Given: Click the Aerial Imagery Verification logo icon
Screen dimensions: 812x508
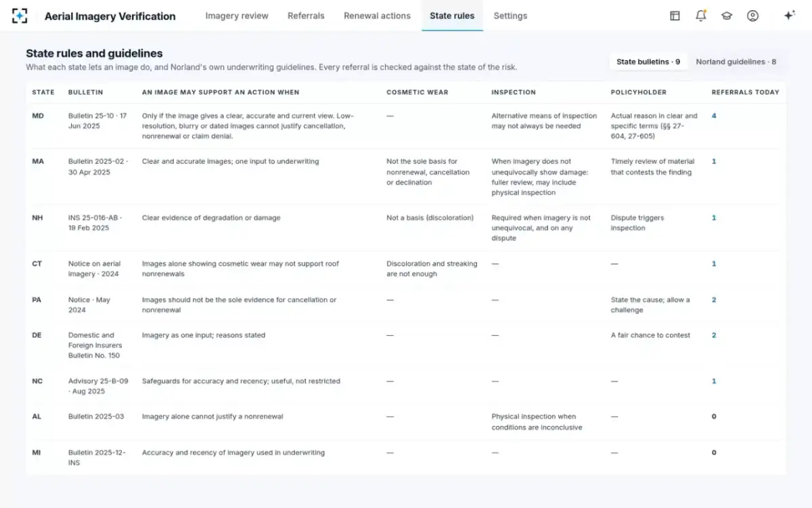Looking at the screenshot, I should [x=20, y=16].
